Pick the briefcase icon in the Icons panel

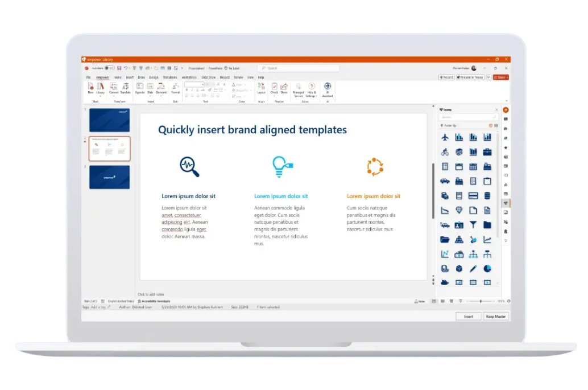click(x=487, y=152)
